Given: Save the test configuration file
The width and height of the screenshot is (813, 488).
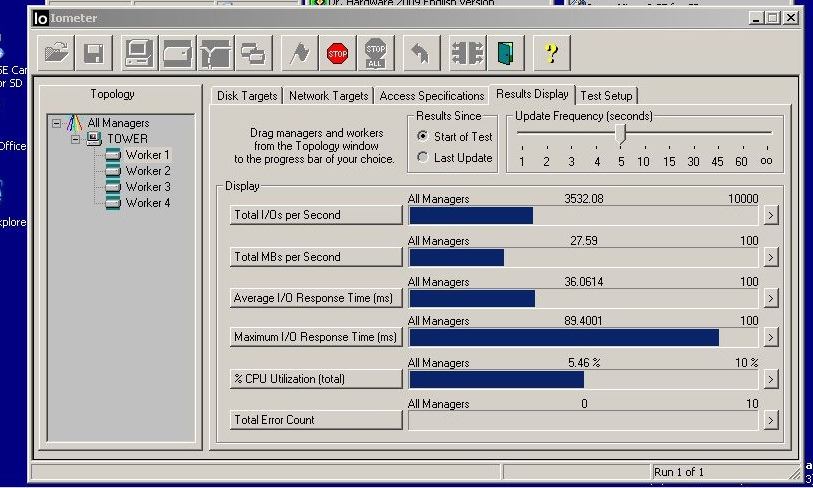Looking at the screenshot, I should click(x=94, y=53).
